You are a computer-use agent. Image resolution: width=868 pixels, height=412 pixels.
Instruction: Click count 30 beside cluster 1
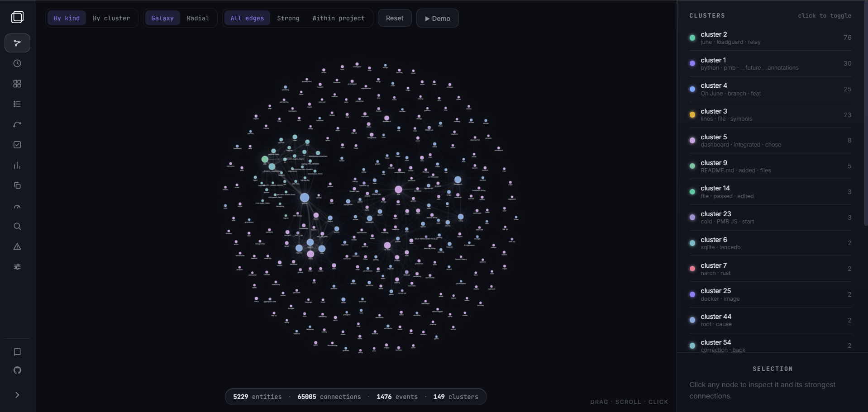(x=847, y=63)
